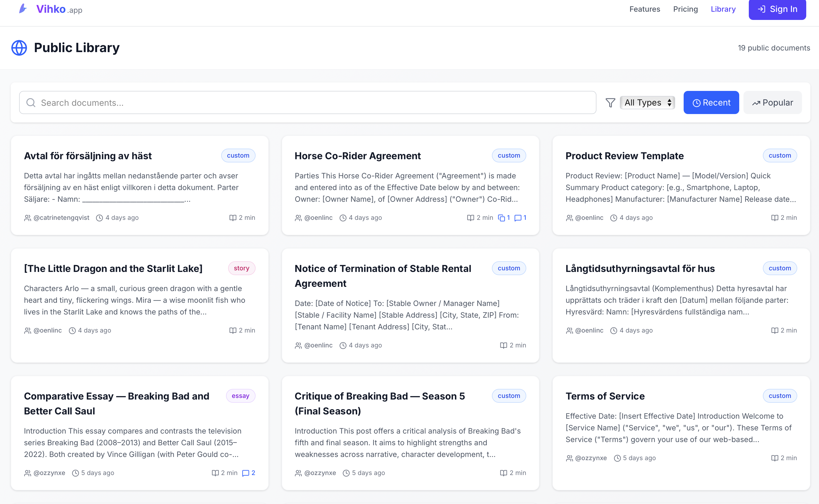The width and height of the screenshot is (819, 504).
Task: Click the copies icon on Horse Co-Rider Agreement
Action: (x=501, y=218)
